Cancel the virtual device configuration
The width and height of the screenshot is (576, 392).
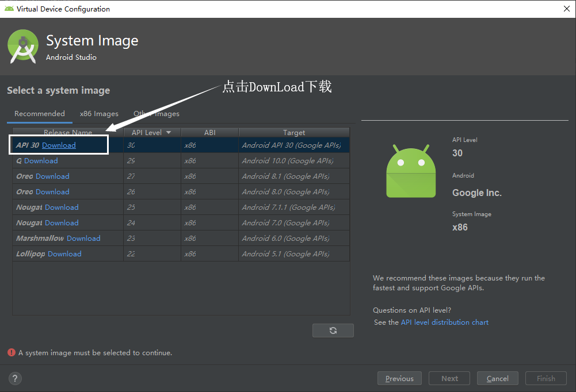[497, 378]
